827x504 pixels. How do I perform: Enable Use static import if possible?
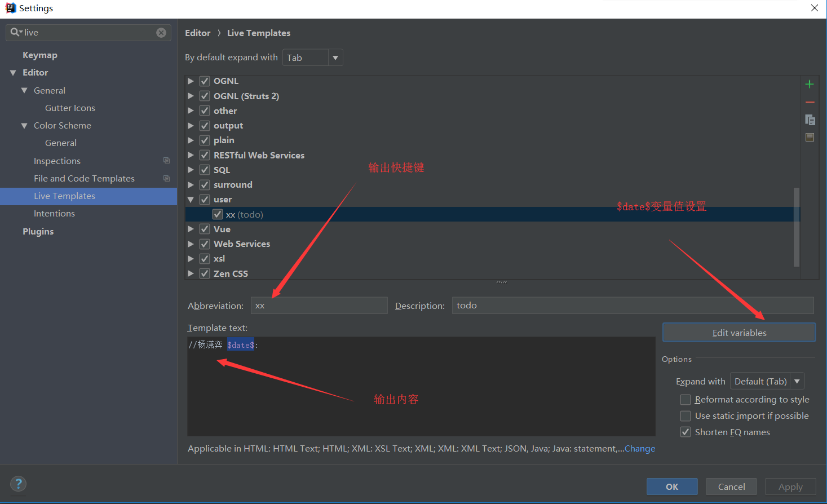click(686, 416)
